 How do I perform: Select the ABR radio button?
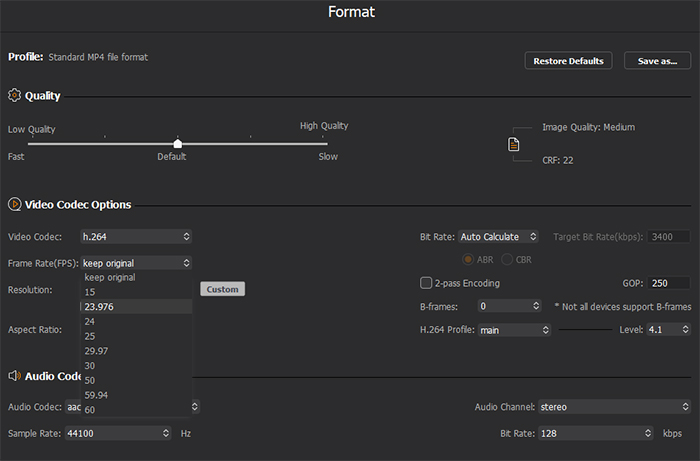(467, 259)
